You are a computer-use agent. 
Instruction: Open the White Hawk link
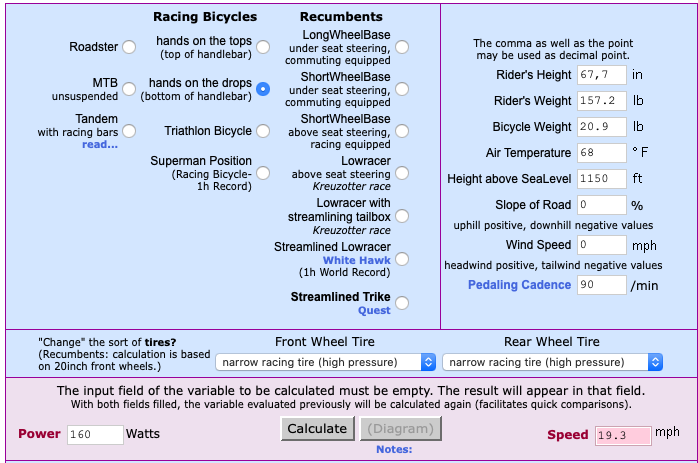coord(357,260)
